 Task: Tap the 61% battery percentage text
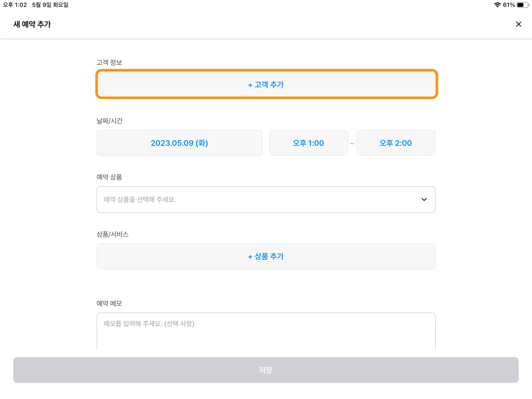[509, 5]
